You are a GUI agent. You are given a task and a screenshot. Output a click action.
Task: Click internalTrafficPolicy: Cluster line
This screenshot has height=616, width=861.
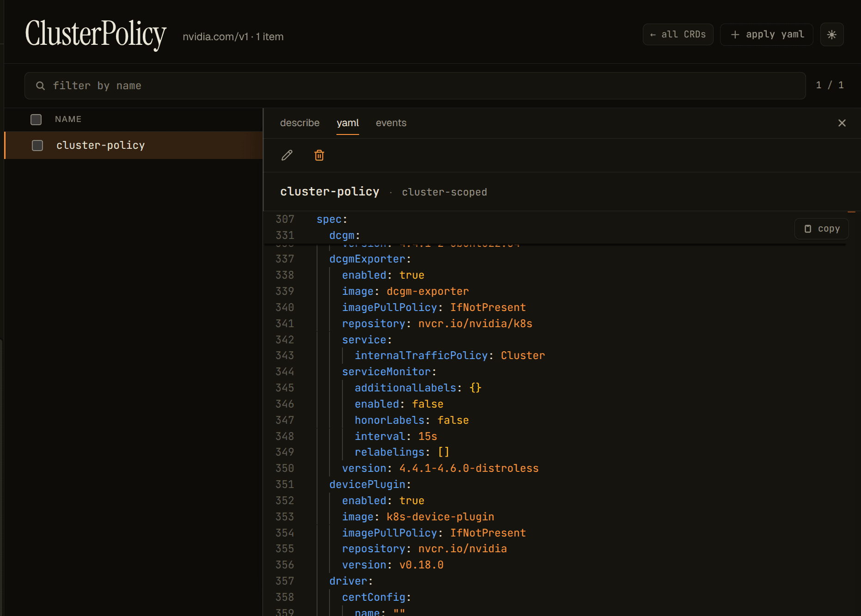[450, 356]
